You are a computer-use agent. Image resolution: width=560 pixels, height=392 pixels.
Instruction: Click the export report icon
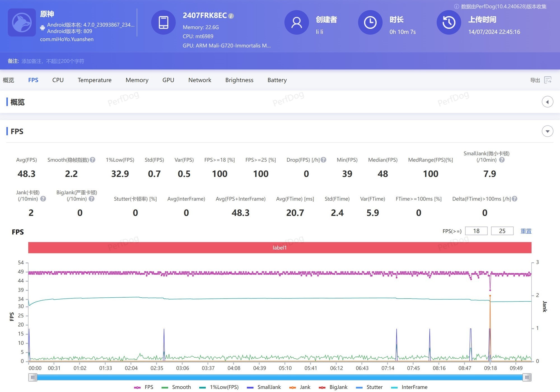pos(548,80)
